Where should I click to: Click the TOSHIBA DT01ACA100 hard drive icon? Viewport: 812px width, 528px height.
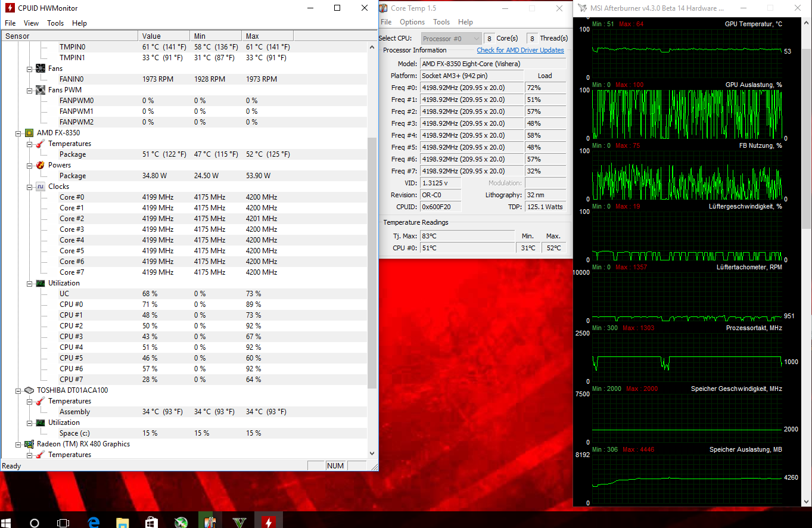click(x=29, y=390)
